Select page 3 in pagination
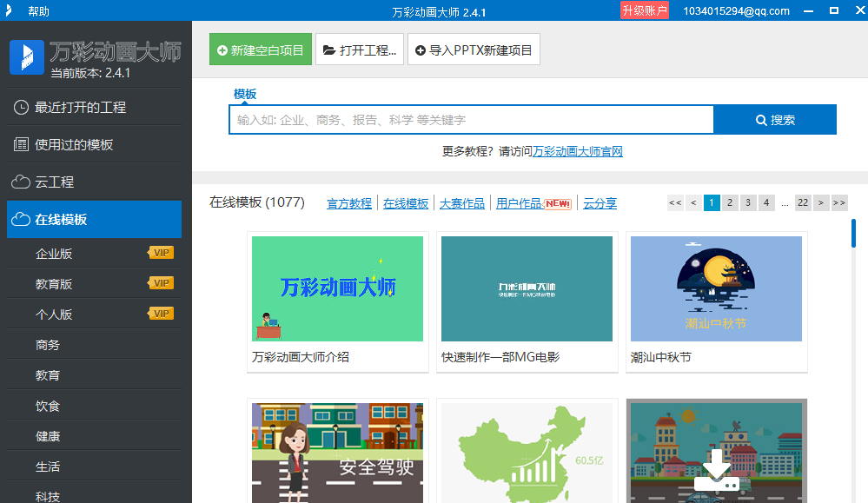The width and height of the screenshot is (868, 503). (x=748, y=202)
